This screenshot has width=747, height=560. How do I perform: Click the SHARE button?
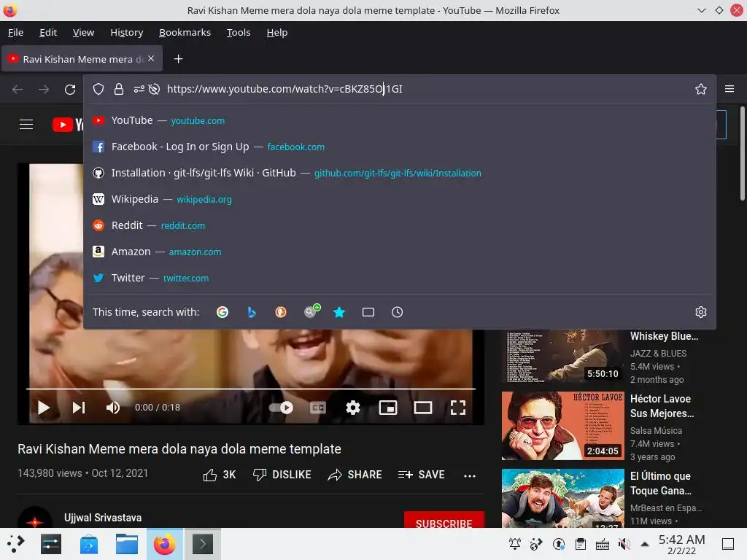[x=355, y=475]
